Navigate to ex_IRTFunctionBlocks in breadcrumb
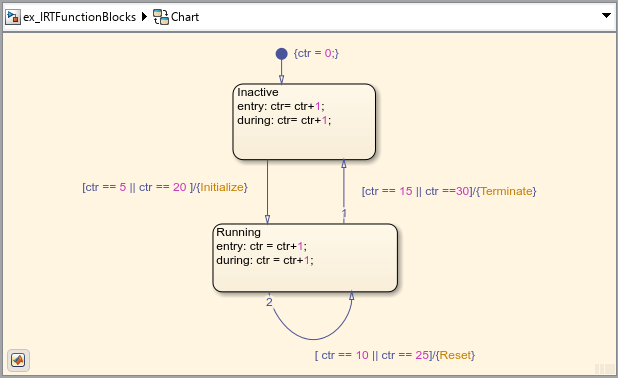The image size is (618, 378). [79, 17]
